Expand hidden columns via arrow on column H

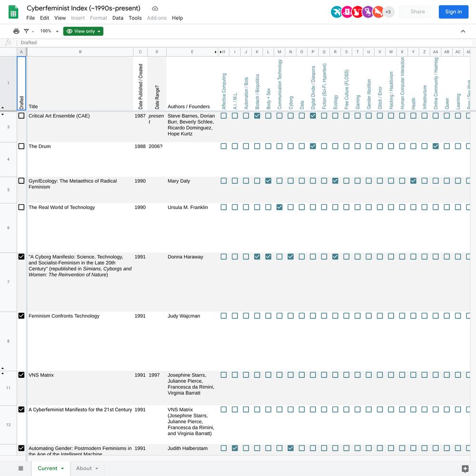point(221,52)
